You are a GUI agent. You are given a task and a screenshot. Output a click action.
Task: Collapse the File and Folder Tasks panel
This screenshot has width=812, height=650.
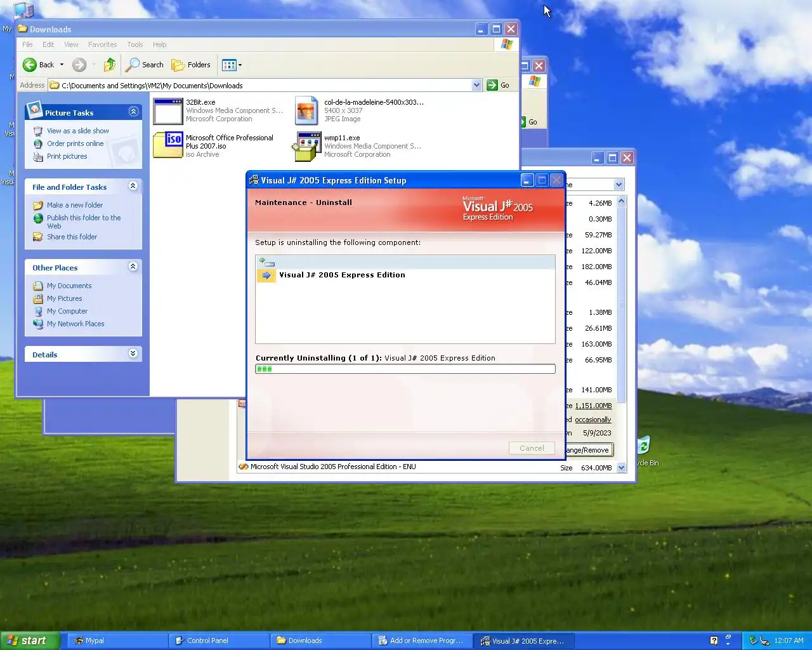click(133, 186)
